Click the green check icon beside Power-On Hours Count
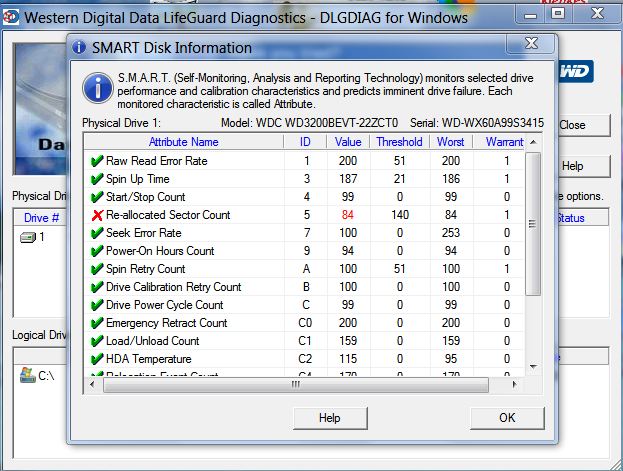Viewport: 623px width, 471px height. 97,251
